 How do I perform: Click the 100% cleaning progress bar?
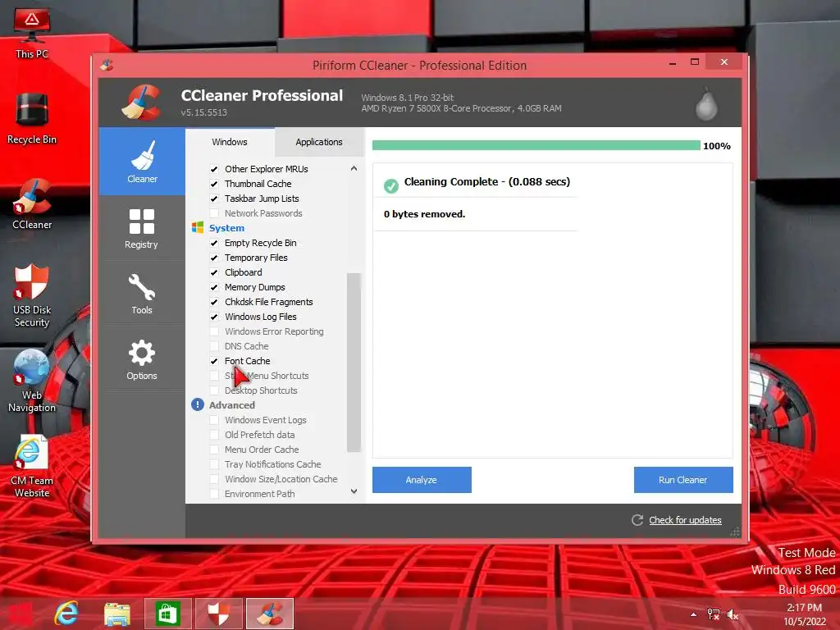(536, 145)
